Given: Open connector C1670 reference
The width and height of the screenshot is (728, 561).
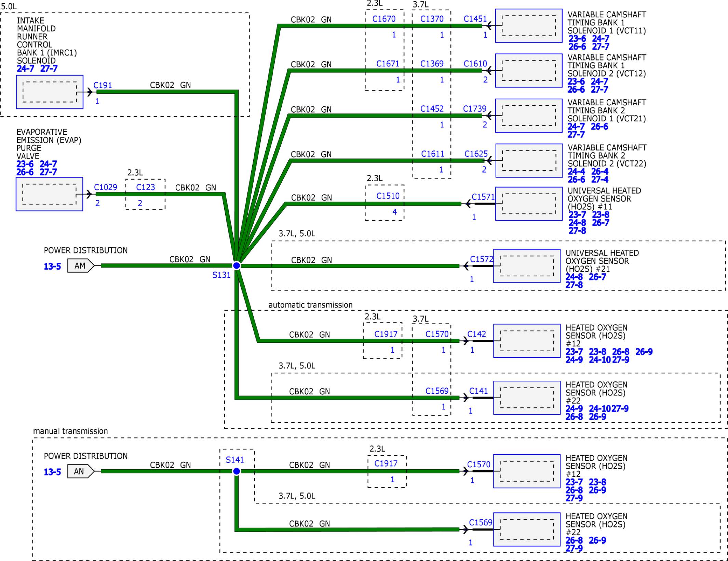Looking at the screenshot, I should click(384, 19).
